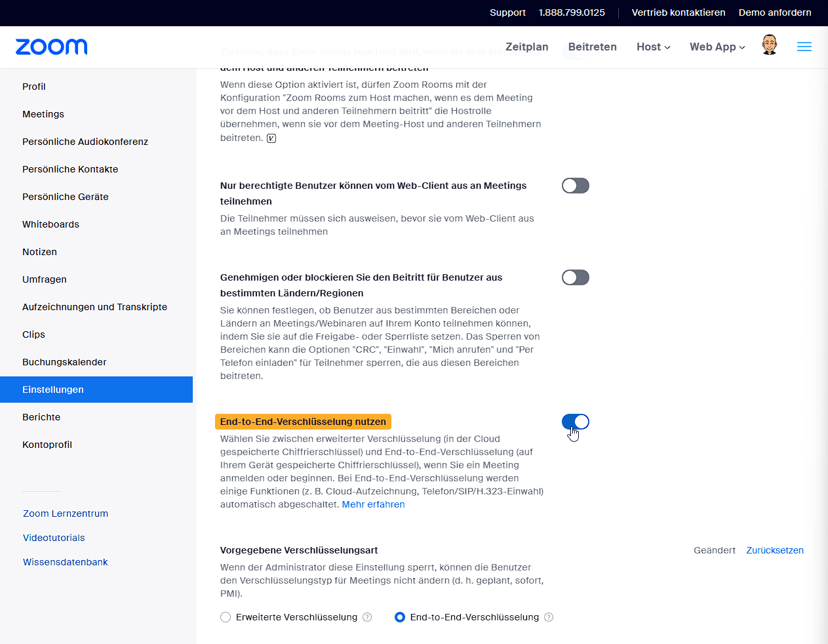This screenshot has height=644, width=828.
Task: Open Videotutorials link
Action: 54,538
